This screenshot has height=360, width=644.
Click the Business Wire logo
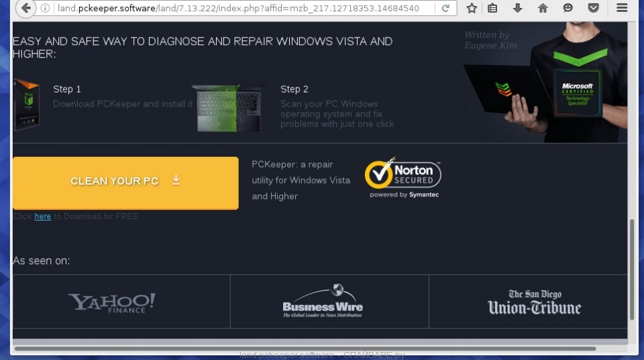pyautogui.click(x=323, y=303)
